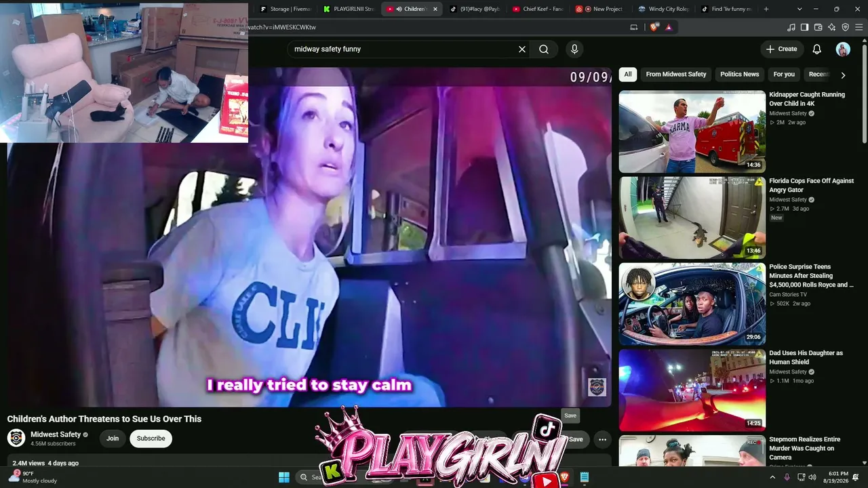Click the Midwest Safety channel name
868x488 pixels.
click(x=56, y=434)
